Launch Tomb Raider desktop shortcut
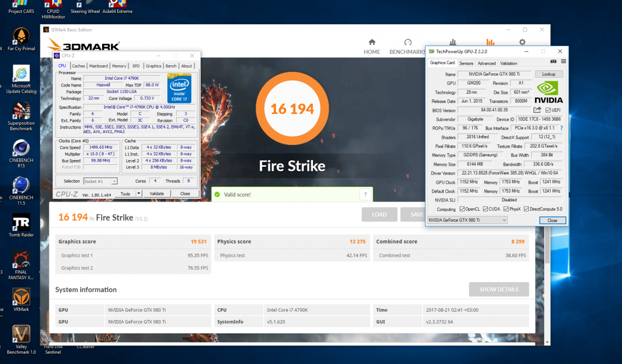Screen dimensions: 622x364 click(x=21, y=226)
